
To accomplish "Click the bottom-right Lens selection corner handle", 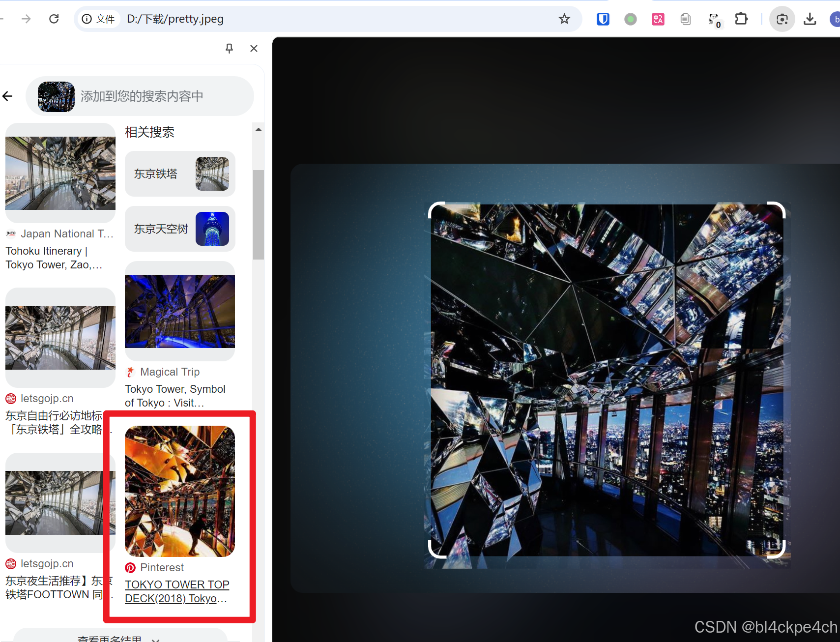I will [777, 550].
